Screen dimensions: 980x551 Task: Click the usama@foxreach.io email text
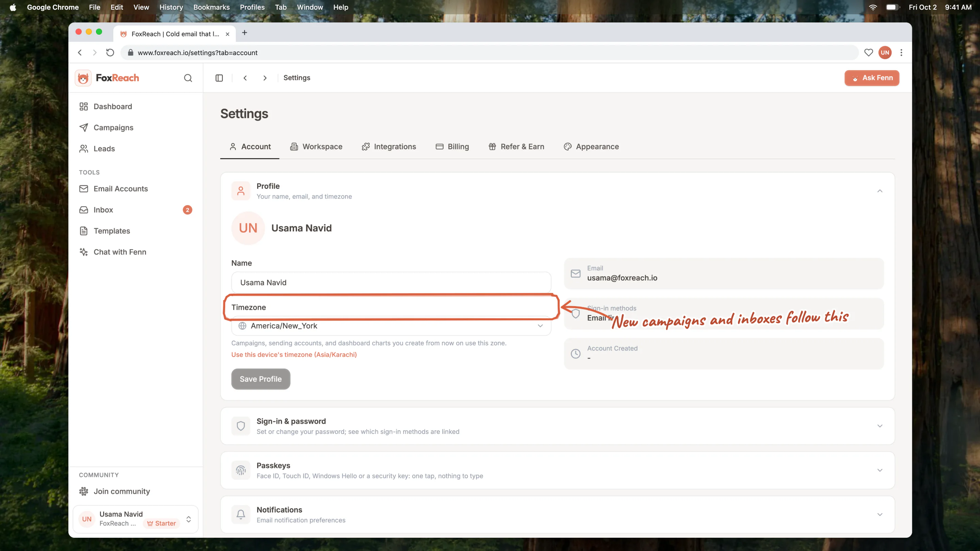click(622, 278)
